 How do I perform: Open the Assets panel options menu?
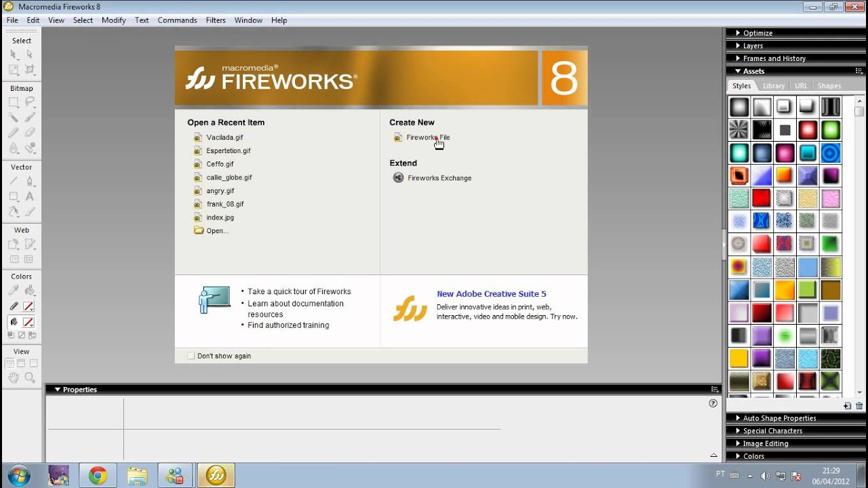click(x=859, y=71)
